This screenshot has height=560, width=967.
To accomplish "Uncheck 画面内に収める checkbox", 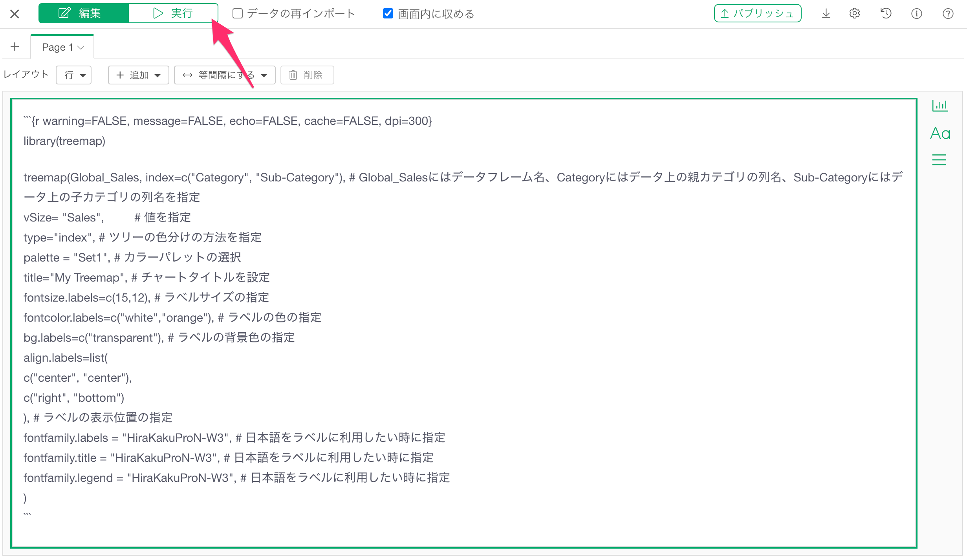I will (388, 14).
